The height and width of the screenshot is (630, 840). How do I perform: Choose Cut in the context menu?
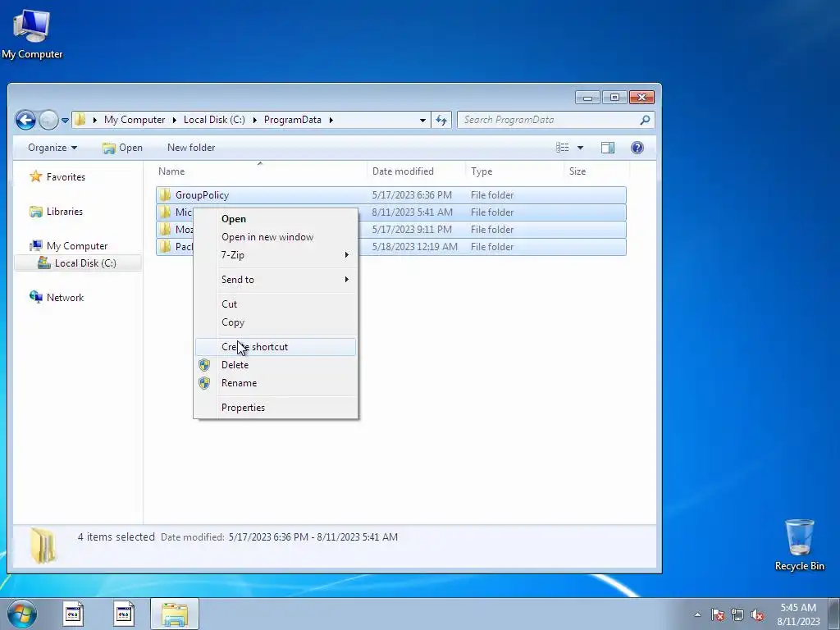(276, 304)
